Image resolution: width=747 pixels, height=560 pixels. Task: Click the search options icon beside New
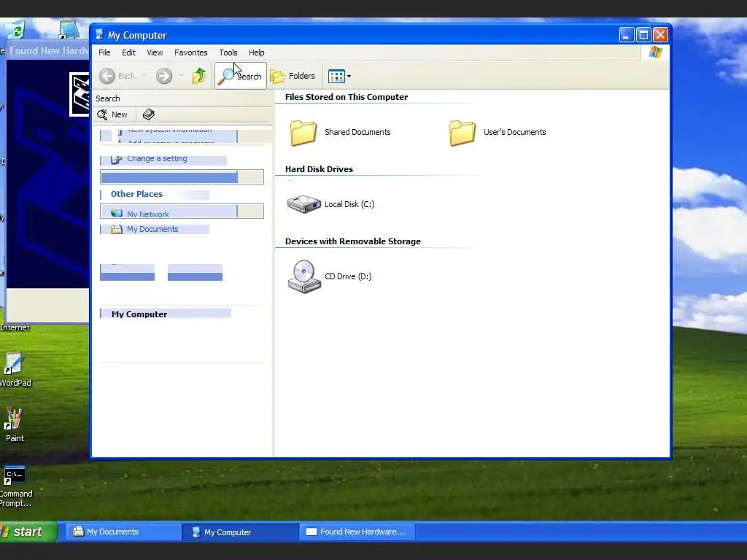tap(149, 114)
